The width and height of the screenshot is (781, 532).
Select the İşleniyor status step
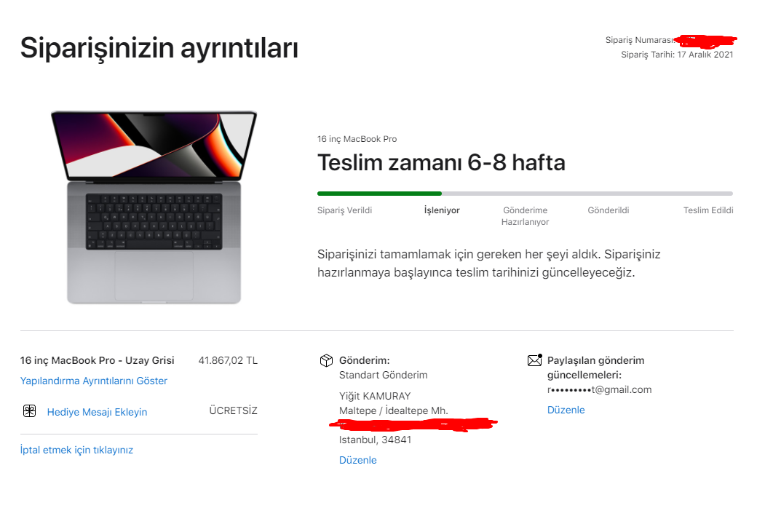(x=442, y=210)
